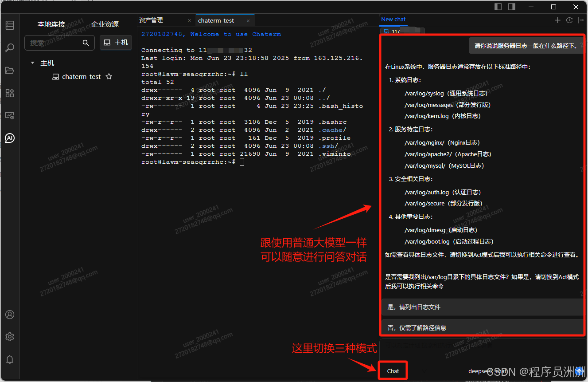Screen dimensions: 588x382
Task: Open chat history via the clock icon
Action: [569, 20]
